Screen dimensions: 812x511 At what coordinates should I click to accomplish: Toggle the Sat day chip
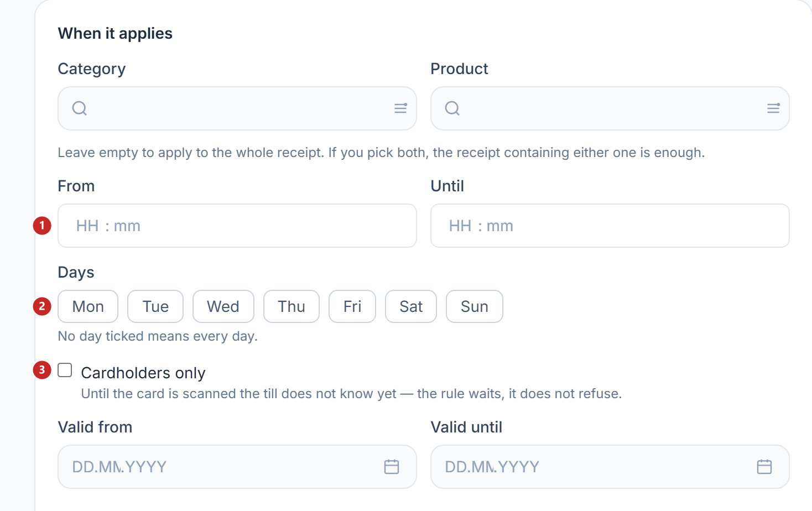point(411,306)
